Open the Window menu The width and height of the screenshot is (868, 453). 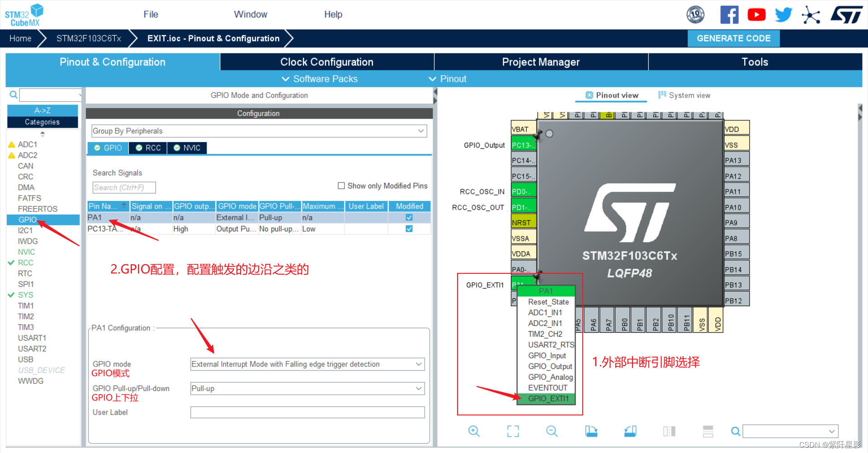click(250, 14)
